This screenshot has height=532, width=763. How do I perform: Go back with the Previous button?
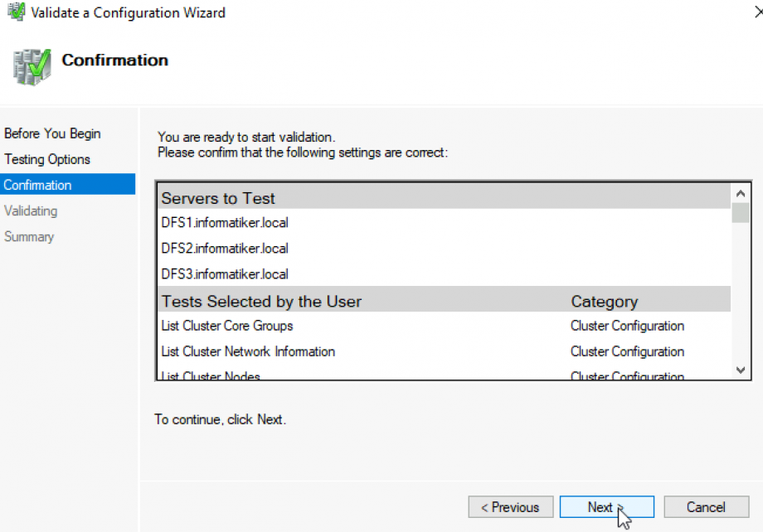click(509, 507)
